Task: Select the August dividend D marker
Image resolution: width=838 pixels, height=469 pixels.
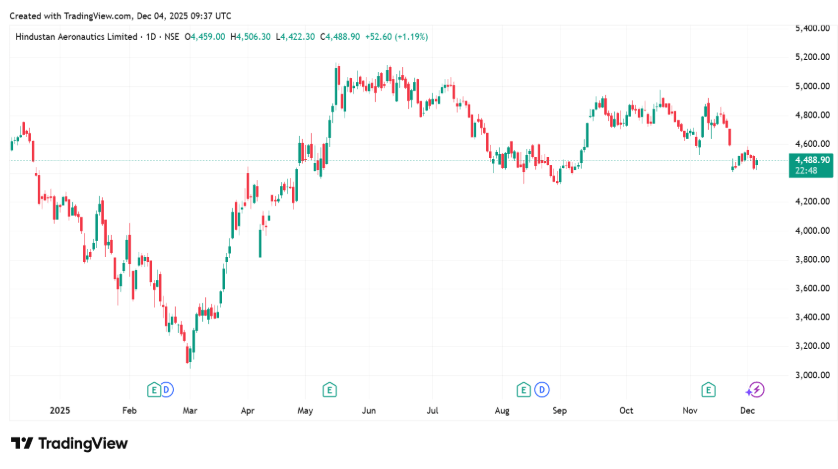Action: (x=541, y=389)
